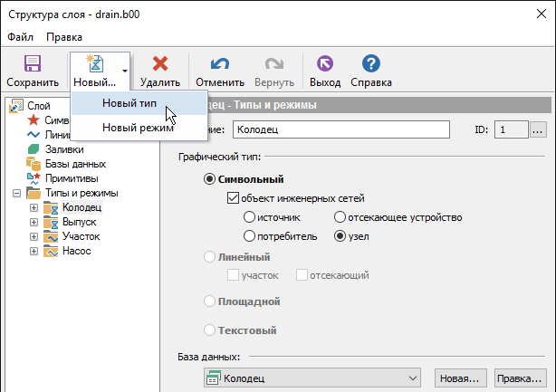Select Базы данных in the layer tree
The image size is (556, 392).
[x=74, y=164]
